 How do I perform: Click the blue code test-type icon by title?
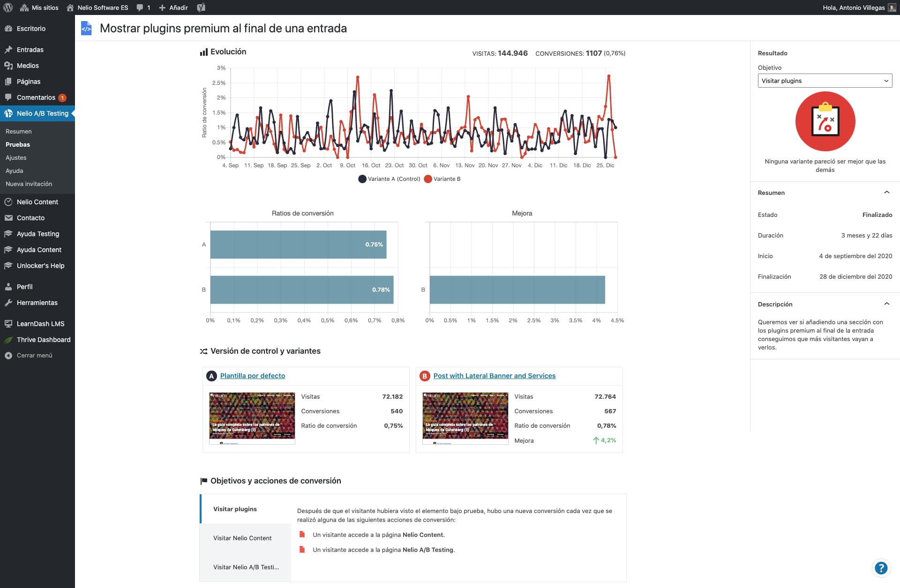(x=86, y=29)
